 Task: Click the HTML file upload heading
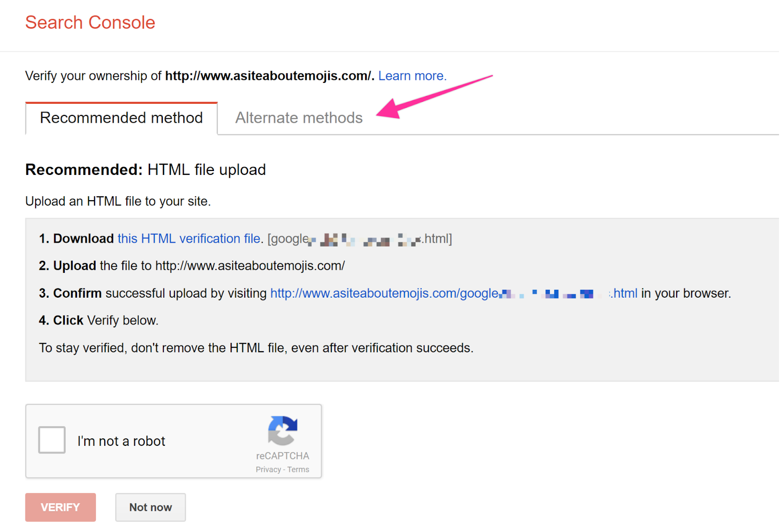point(145,170)
